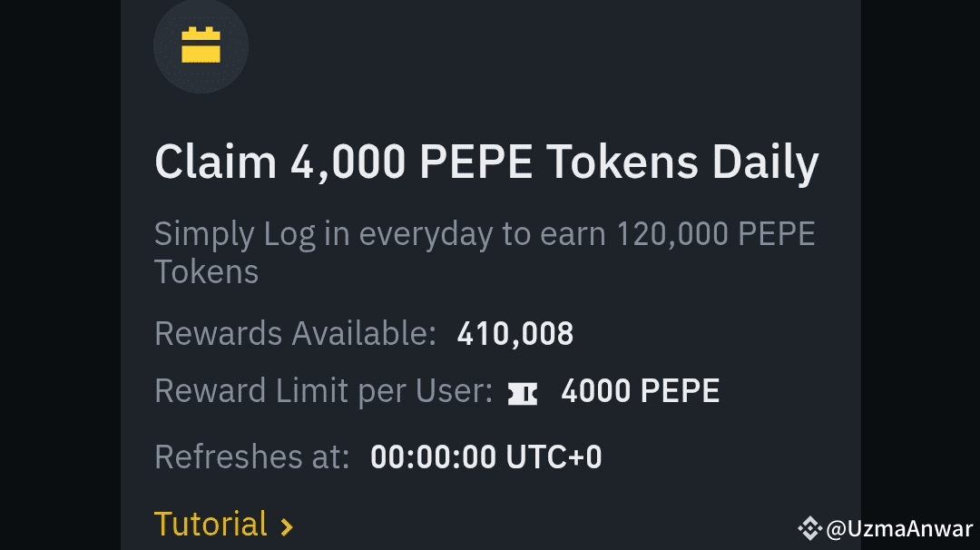980x550 pixels.
Task: Click the 4000 PEPE reward limit text
Action: 640,390
